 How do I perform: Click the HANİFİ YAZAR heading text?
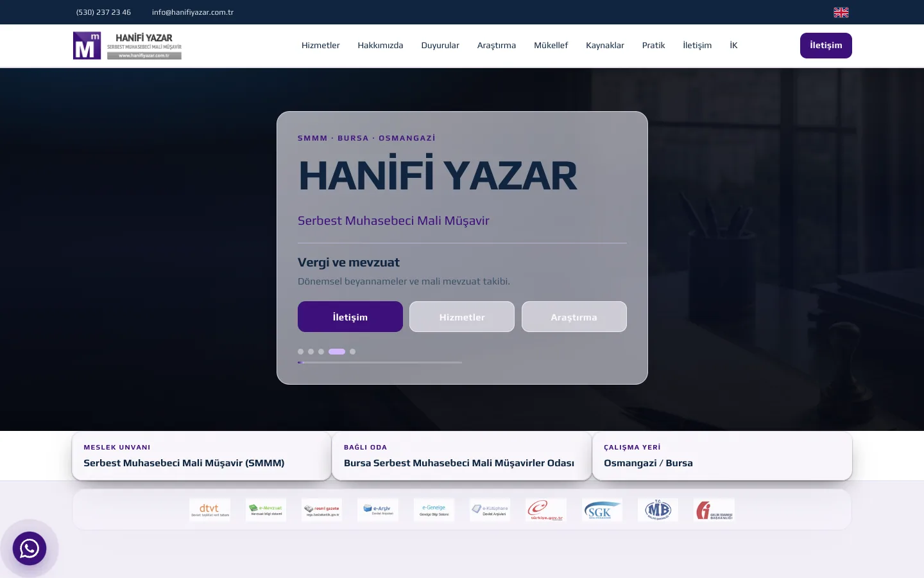pyautogui.click(x=438, y=175)
